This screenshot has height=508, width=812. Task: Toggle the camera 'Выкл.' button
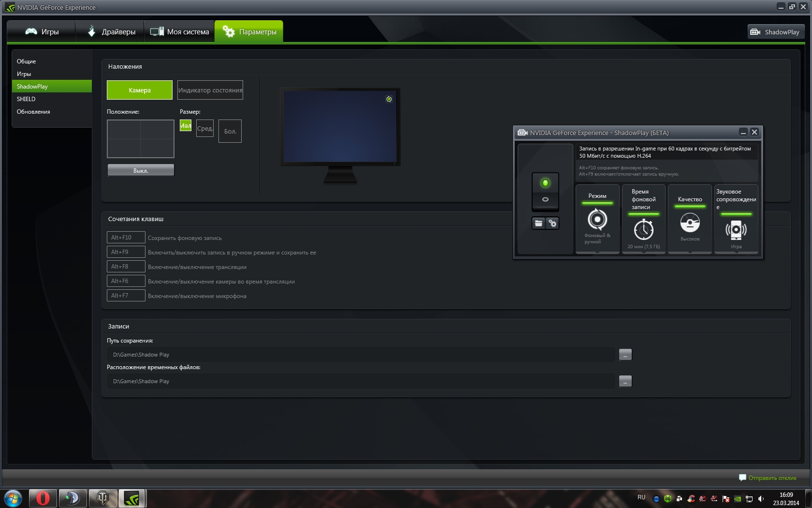tap(141, 170)
